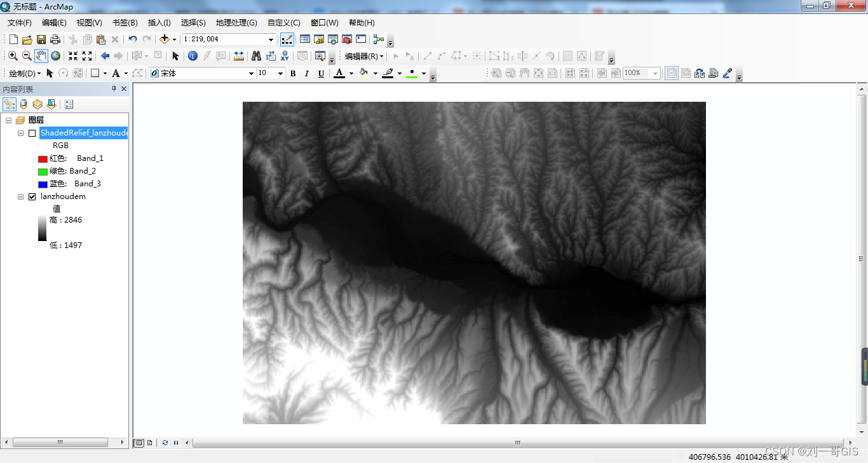Screen dimensions: 868x463
Task: Click the red Band_1 color swatch
Action: point(43,159)
